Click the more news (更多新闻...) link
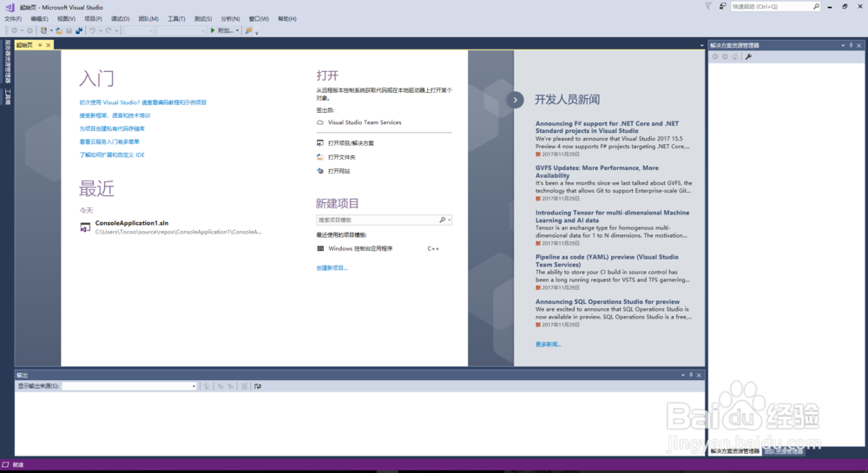This screenshot has width=868, height=473. point(548,344)
